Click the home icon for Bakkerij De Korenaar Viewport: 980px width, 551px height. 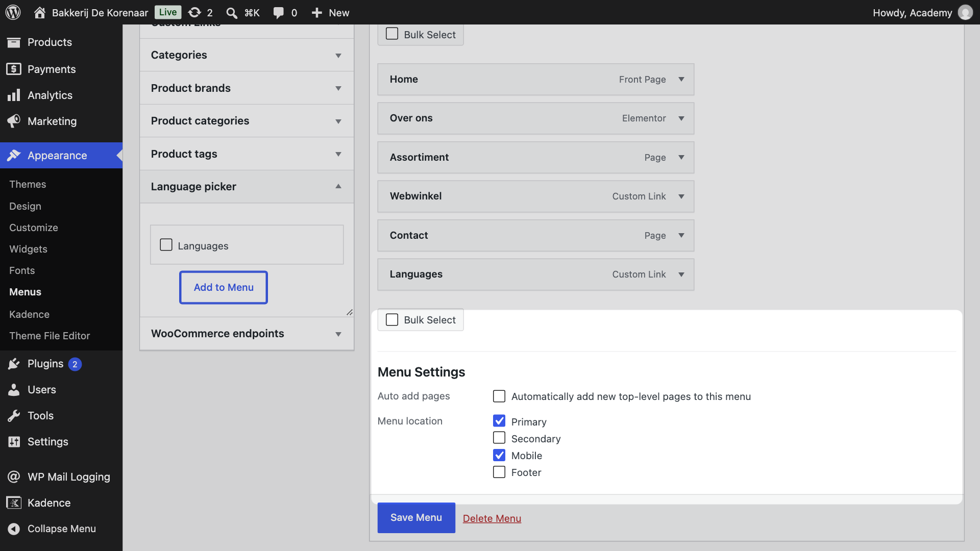(40, 12)
